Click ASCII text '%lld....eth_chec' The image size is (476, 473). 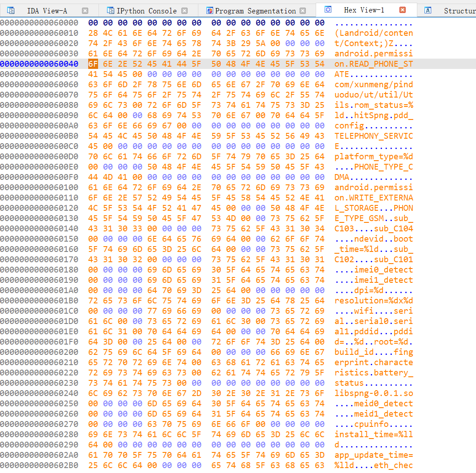pyautogui.click(x=374, y=465)
